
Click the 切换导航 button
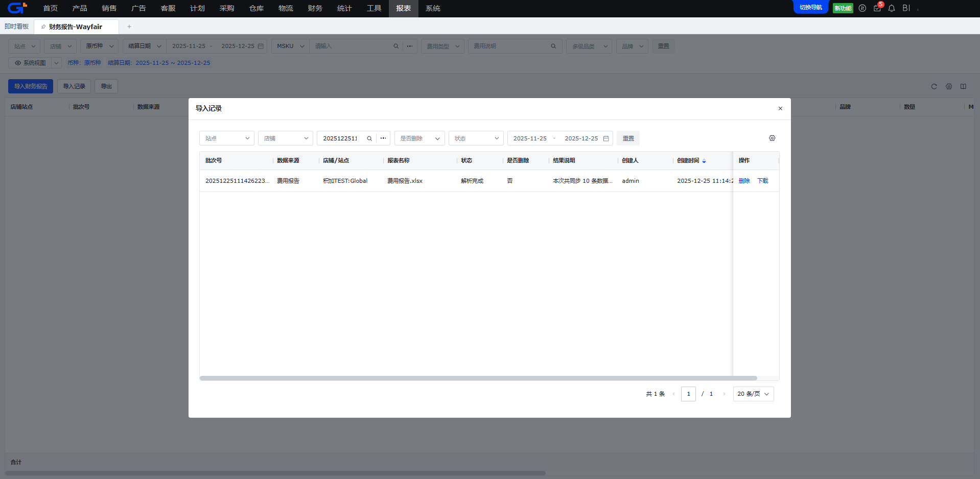coord(811,7)
